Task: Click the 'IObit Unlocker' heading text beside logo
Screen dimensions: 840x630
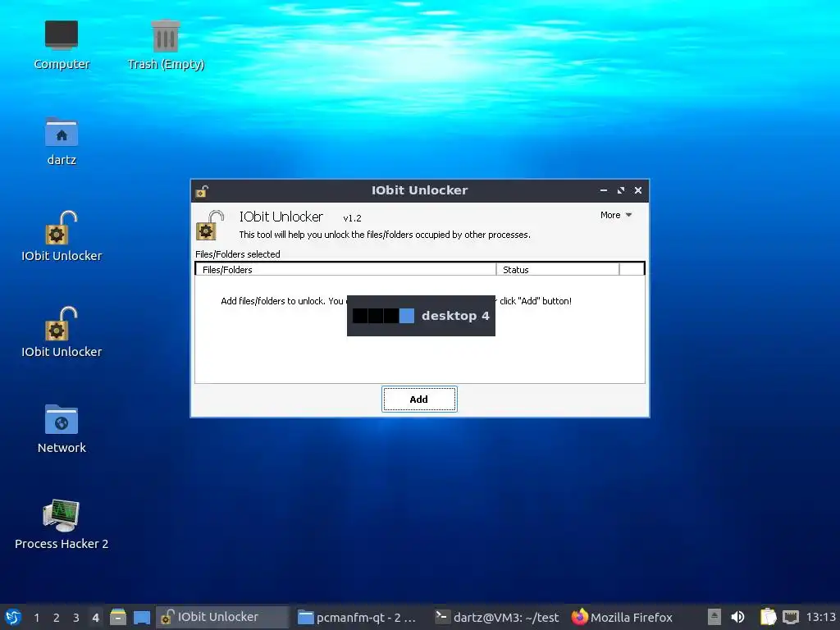Action: click(281, 217)
